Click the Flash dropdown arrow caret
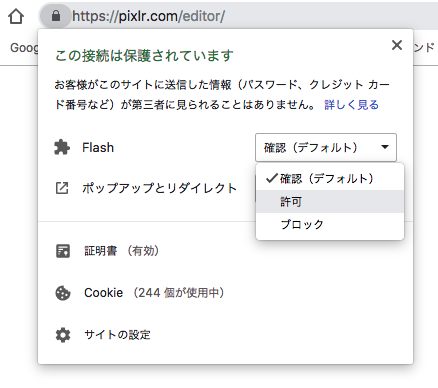This screenshot has height=388, width=438. pos(385,147)
